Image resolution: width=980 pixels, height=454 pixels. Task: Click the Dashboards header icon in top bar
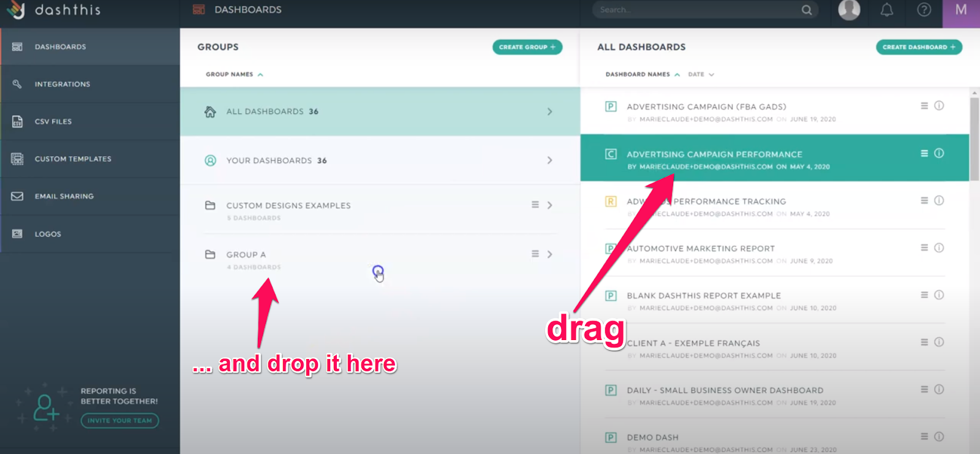198,10
